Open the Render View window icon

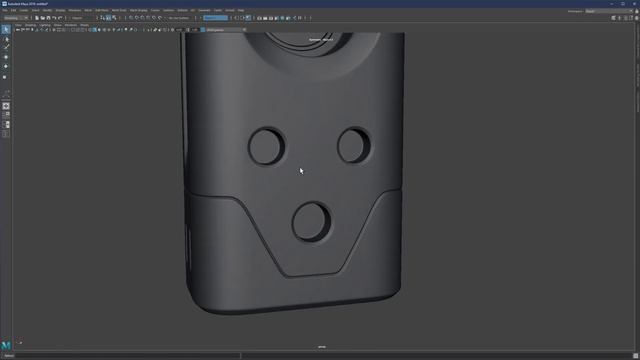coord(259,18)
